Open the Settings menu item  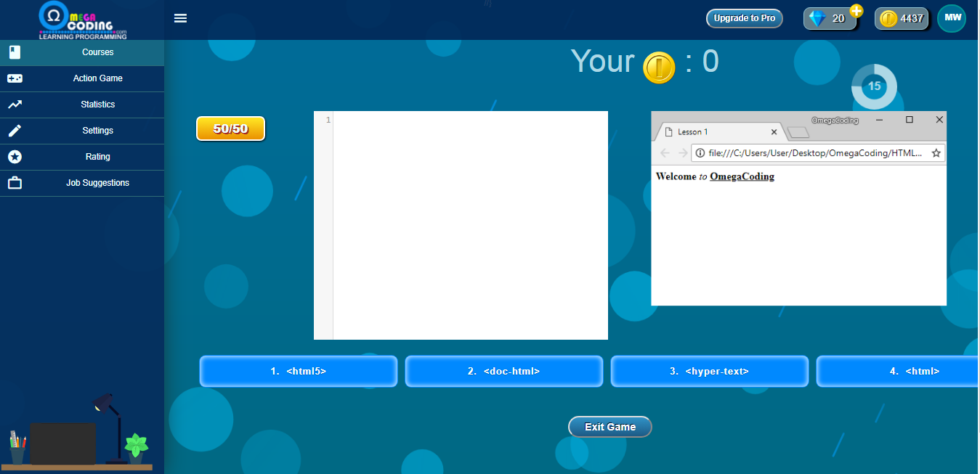[82, 131]
